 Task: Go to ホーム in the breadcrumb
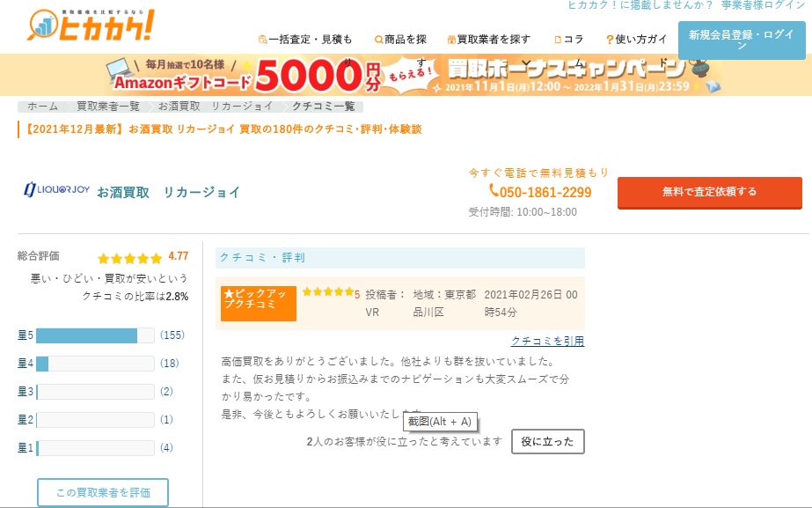tap(42, 107)
